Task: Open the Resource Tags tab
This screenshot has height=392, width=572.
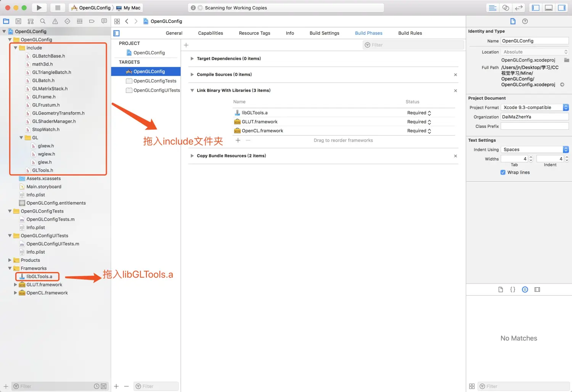Action: (254, 33)
